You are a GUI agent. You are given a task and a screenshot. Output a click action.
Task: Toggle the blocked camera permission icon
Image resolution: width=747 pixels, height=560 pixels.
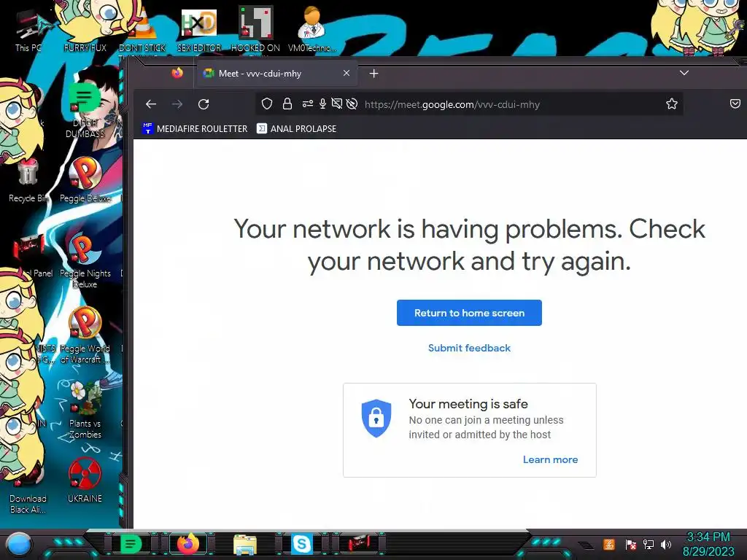(x=337, y=104)
